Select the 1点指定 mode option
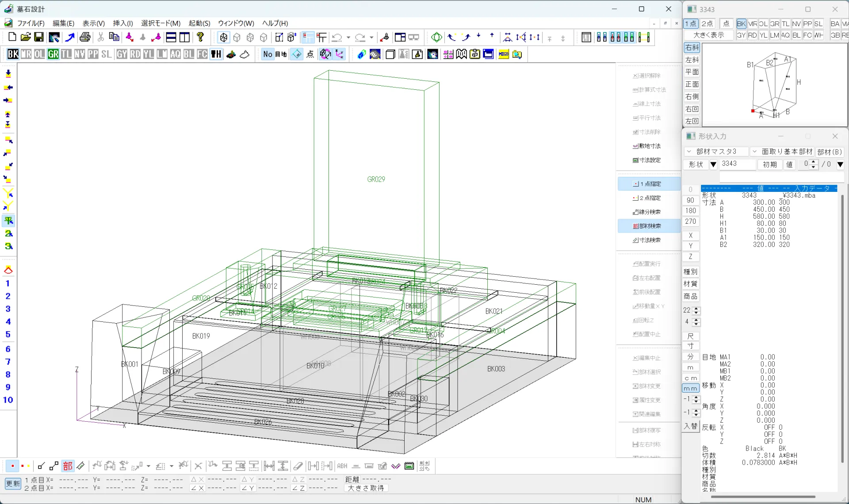The width and height of the screenshot is (849, 504). pyautogui.click(x=648, y=184)
